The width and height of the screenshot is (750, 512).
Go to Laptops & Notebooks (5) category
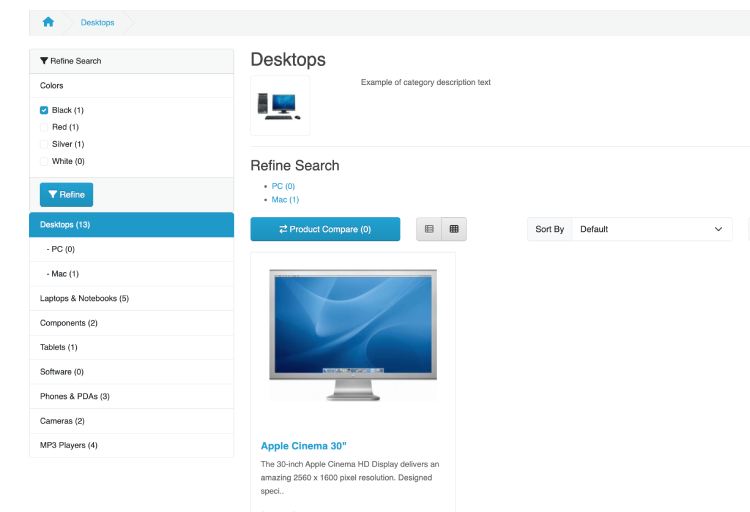132,299
